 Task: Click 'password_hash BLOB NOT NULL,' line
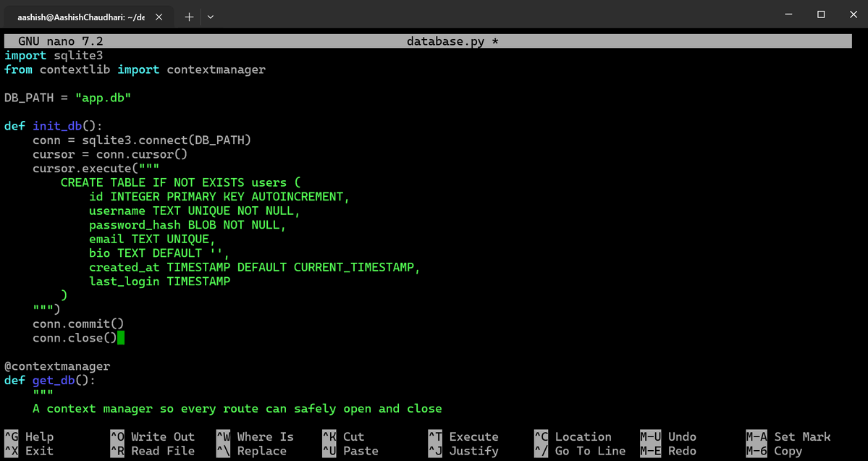pyautogui.click(x=187, y=225)
